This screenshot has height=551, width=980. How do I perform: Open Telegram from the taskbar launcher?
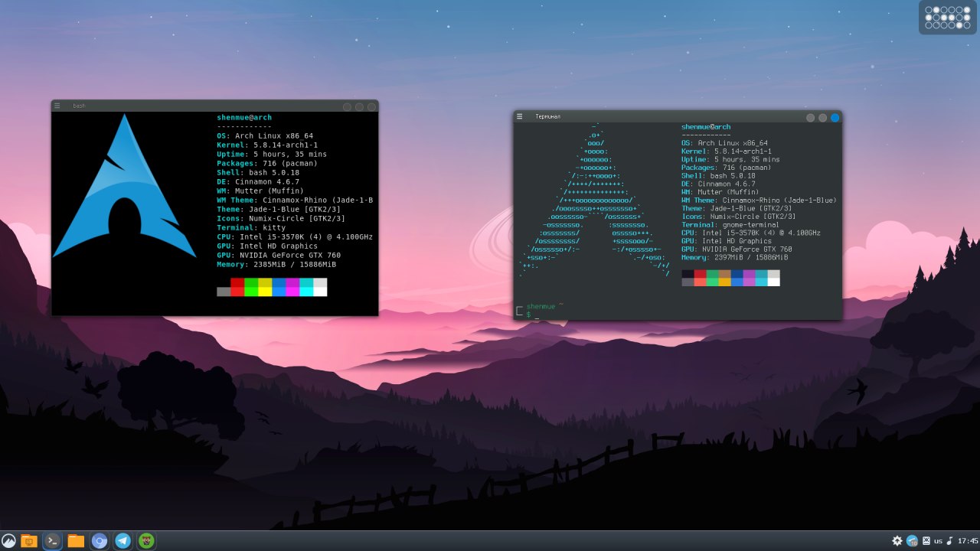point(122,541)
